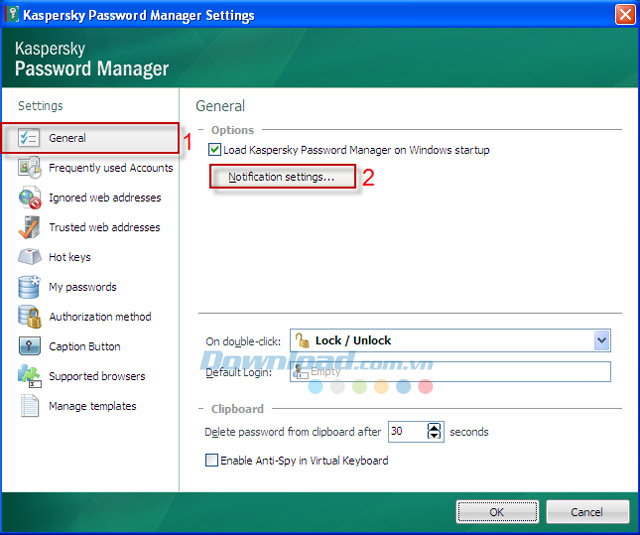The width and height of the screenshot is (640, 535).
Task: Go to Ignored web addresses
Action: pos(105,198)
